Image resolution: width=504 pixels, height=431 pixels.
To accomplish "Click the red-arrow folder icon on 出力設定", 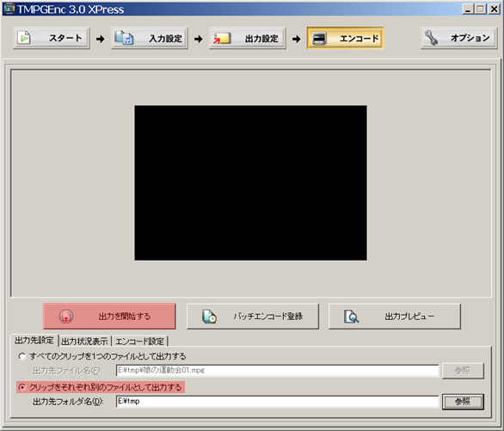I will coord(222,38).
